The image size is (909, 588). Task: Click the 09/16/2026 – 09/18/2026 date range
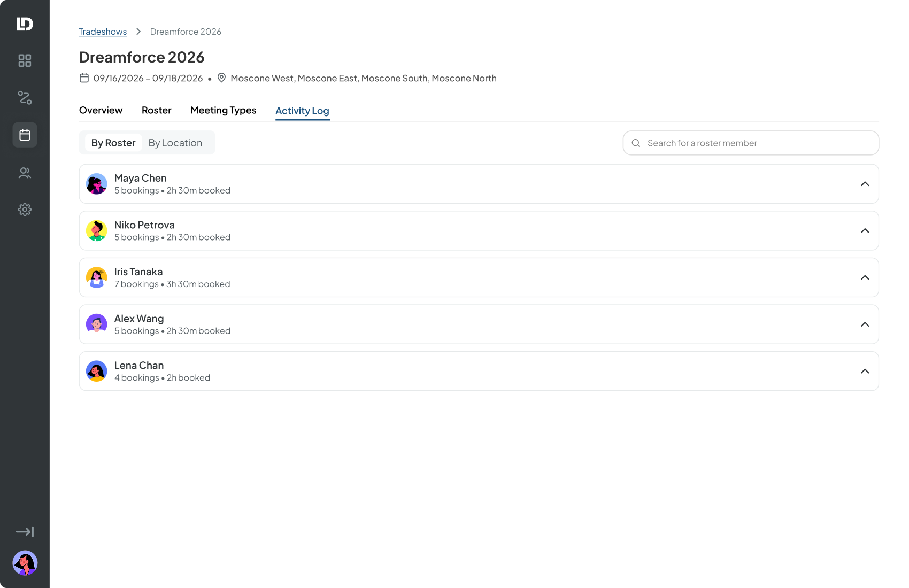tap(148, 78)
